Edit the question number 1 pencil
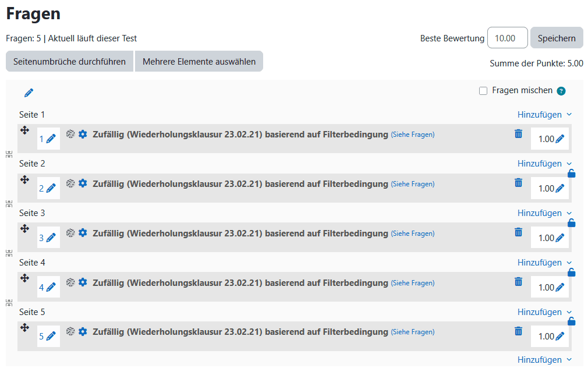This screenshot has width=588, height=375. point(51,139)
